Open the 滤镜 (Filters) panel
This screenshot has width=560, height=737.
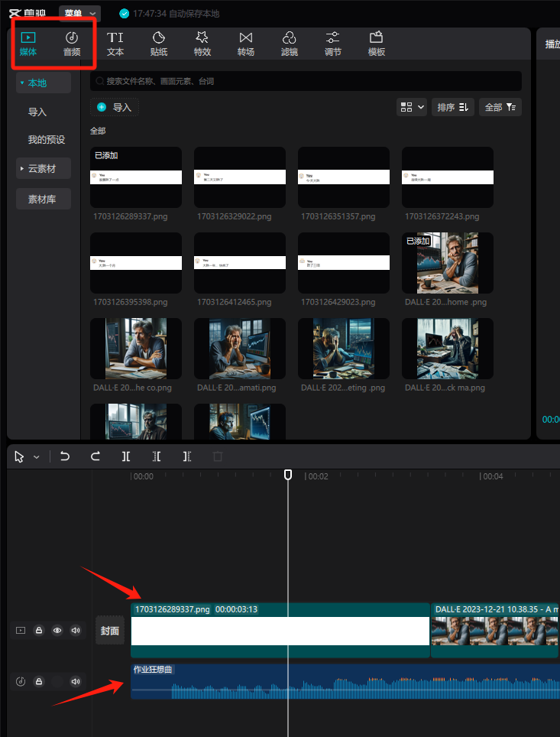pyautogui.click(x=290, y=44)
